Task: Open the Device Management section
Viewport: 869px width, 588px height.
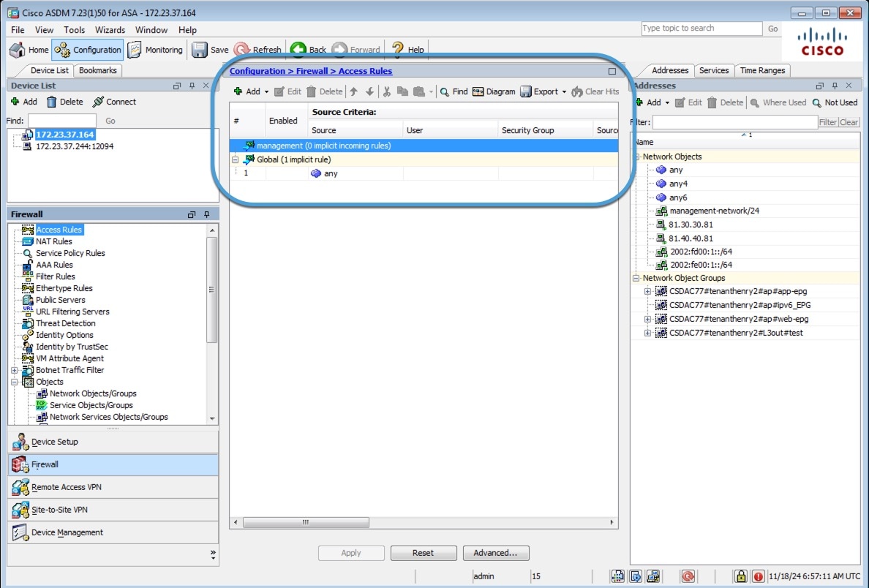Action: coord(113,532)
